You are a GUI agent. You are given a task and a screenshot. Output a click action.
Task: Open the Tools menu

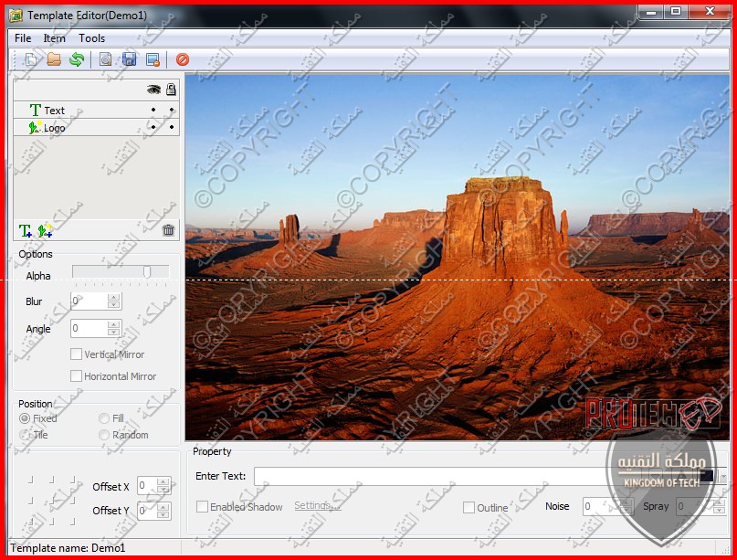(91, 38)
